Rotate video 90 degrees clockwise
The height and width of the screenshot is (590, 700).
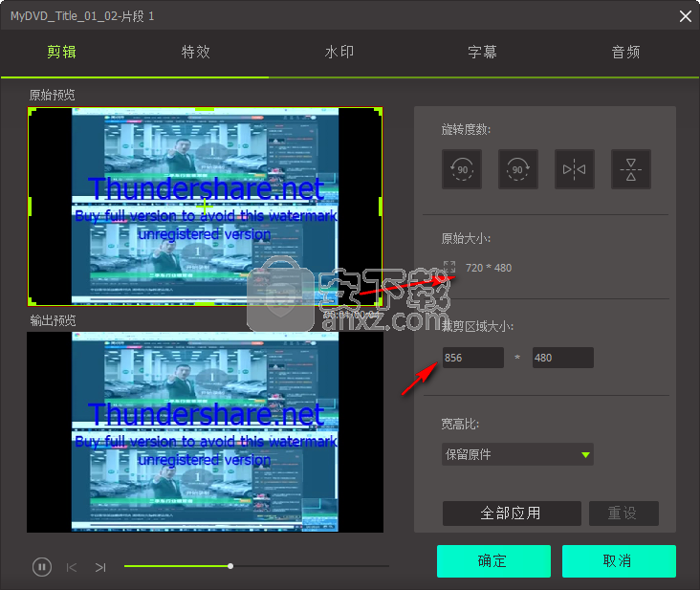click(x=518, y=169)
